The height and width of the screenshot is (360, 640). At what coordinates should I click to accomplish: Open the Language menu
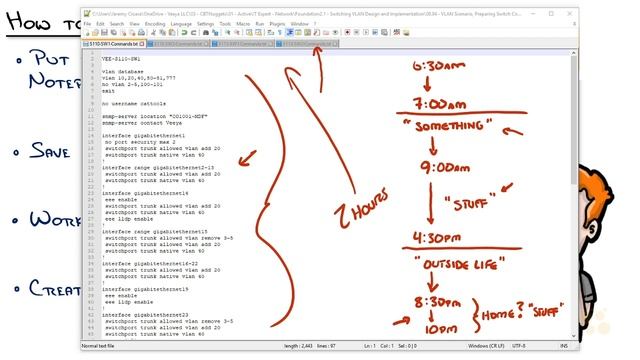click(x=181, y=24)
